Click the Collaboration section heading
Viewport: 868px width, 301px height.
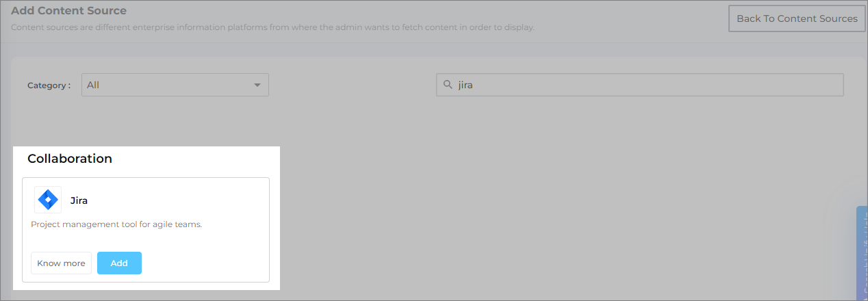tap(70, 158)
